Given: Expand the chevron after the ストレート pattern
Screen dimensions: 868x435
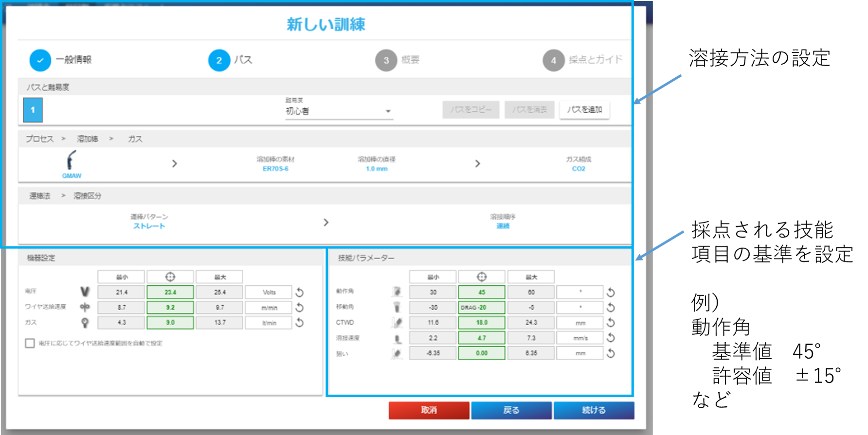Looking at the screenshot, I should (326, 222).
